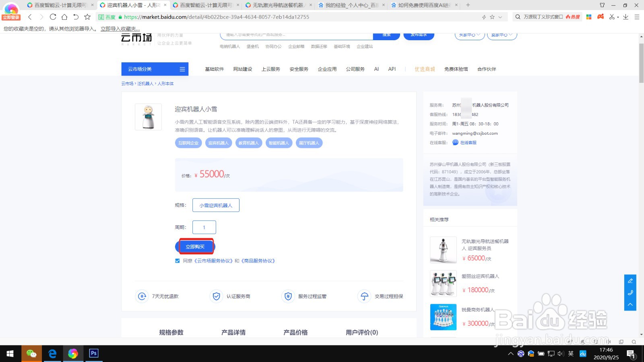
Task: Expand the 买家中心 dropdown
Action: 470,35
